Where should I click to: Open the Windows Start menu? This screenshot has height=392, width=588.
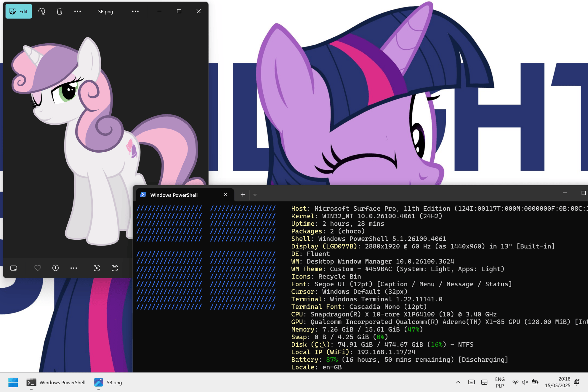(13, 383)
